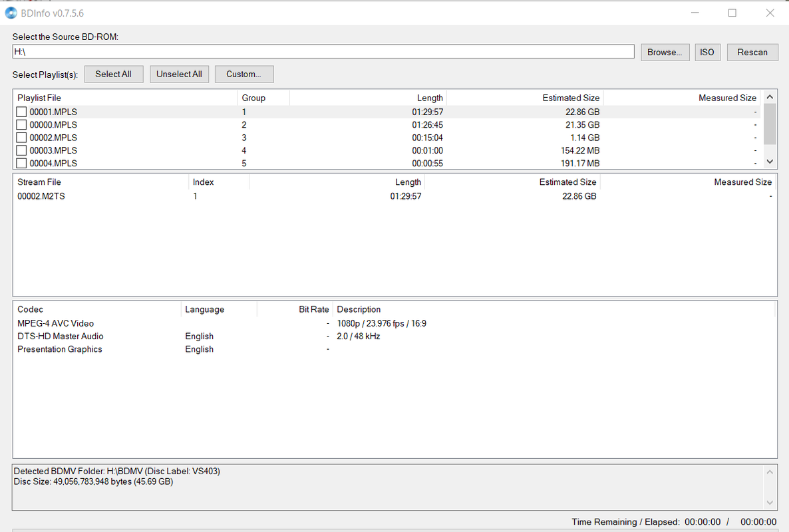Click status log scroll down arrow
This screenshot has width=789, height=532.
[x=770, y=503]
